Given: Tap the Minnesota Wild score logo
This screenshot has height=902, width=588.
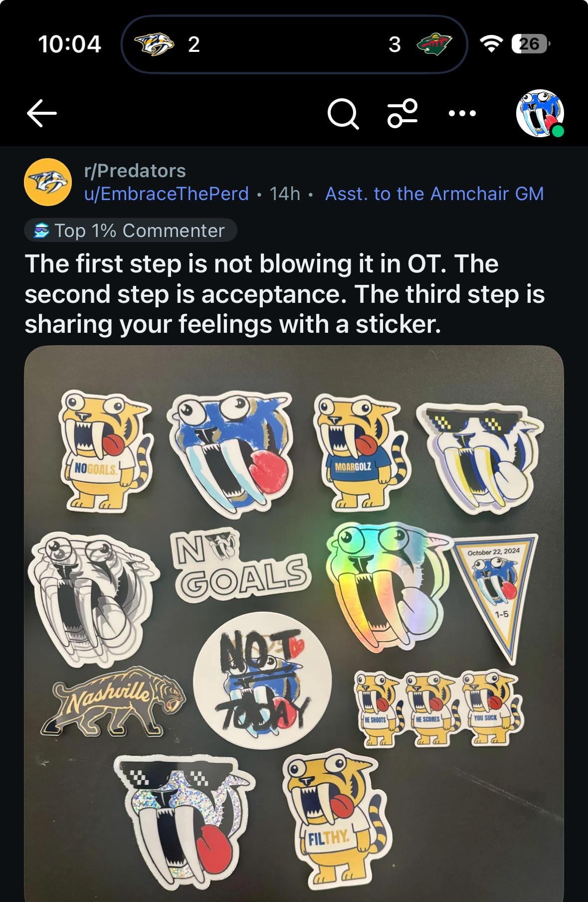Looking at the screenshot, I should (434, 44).
